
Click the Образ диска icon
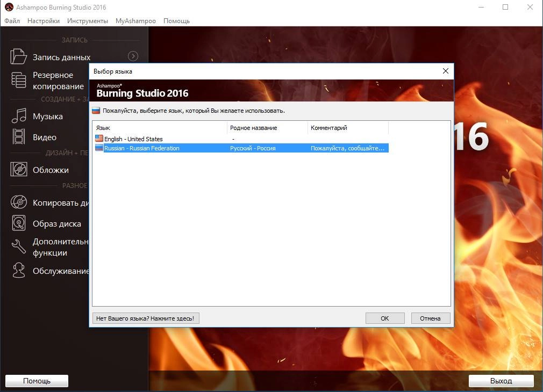[19, 223]
